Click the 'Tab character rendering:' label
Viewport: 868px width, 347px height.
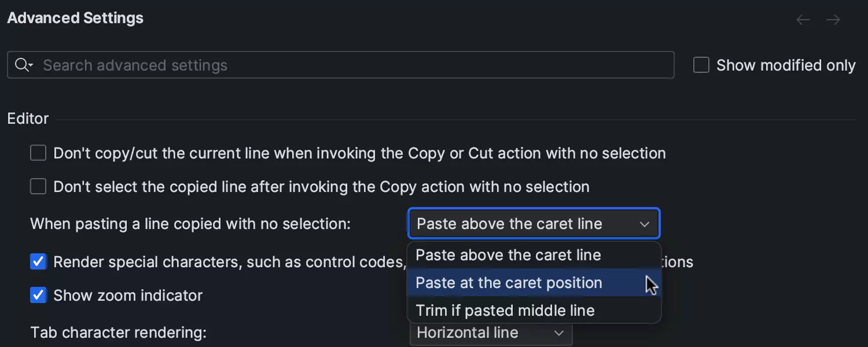point(118,333)
